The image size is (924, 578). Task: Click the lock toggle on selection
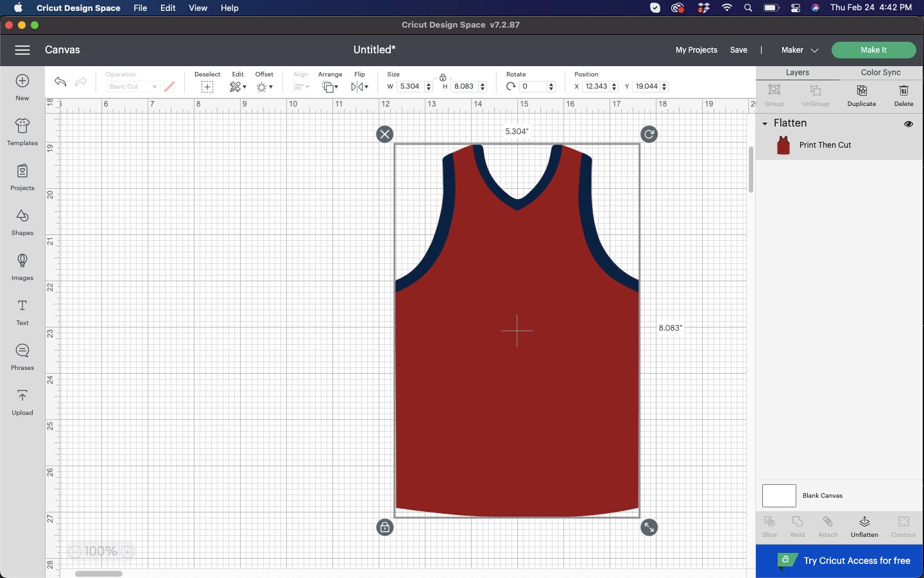(384, 527)
